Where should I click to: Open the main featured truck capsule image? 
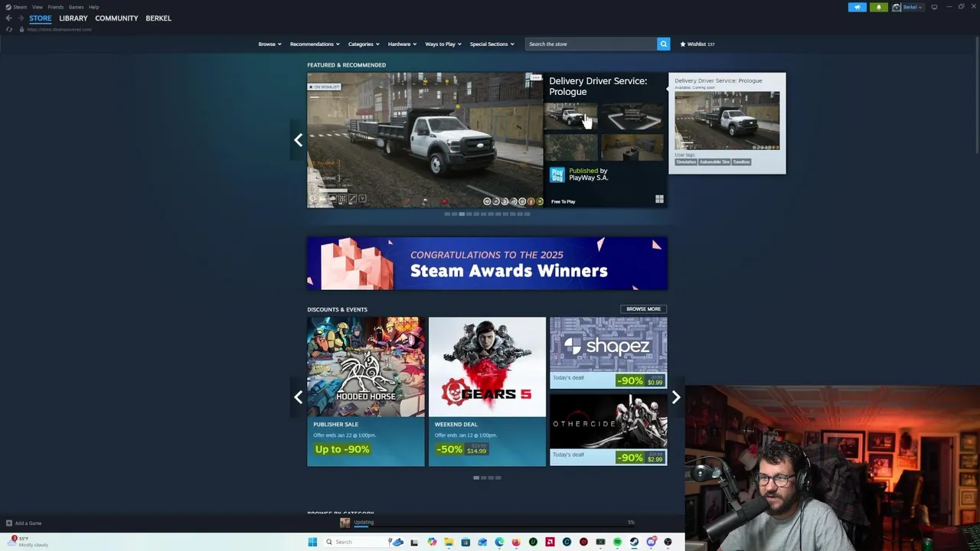coord(425,140)
